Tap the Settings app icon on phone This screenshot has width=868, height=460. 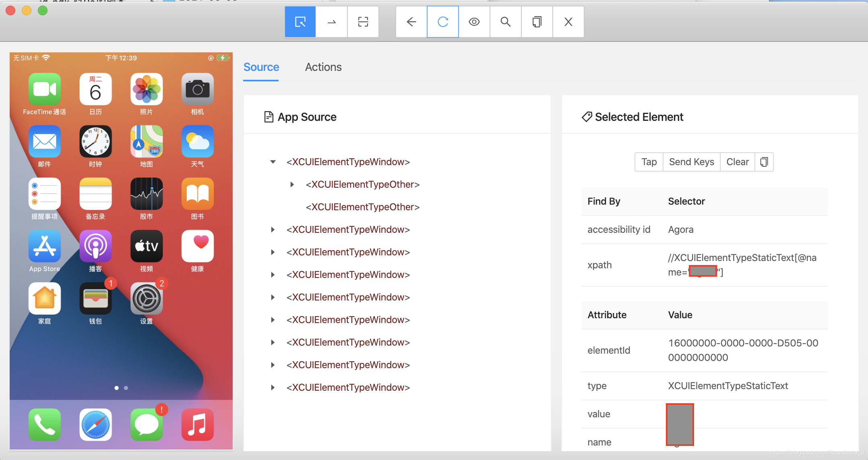tap(147, 299)
